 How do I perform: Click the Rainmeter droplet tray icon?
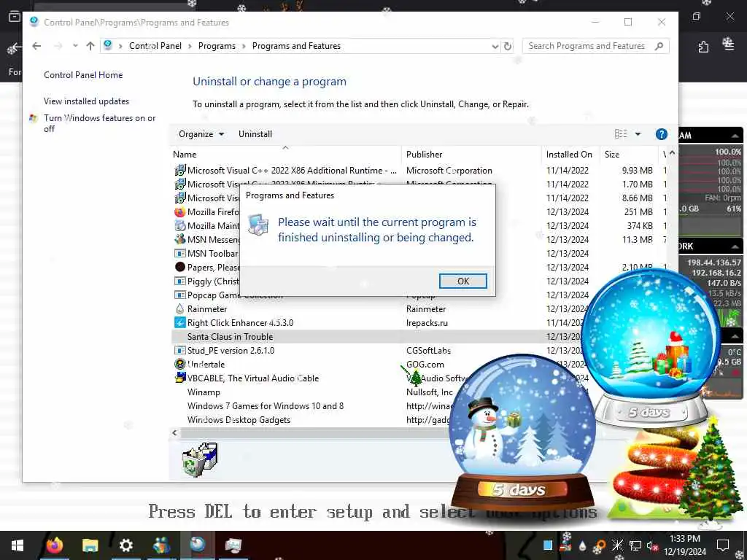pyautogui.click(x=582, y=545)
